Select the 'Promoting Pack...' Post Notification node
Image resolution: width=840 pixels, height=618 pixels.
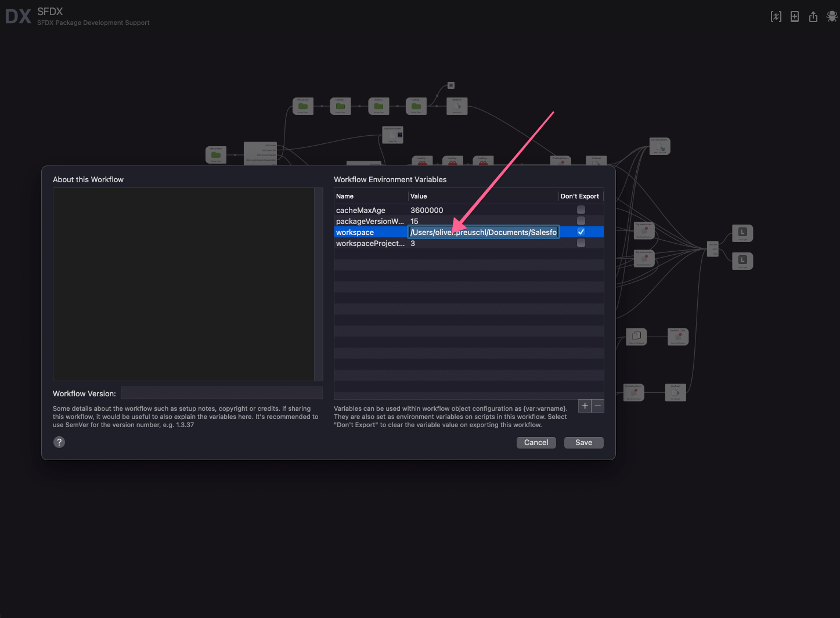pos(634,392)
